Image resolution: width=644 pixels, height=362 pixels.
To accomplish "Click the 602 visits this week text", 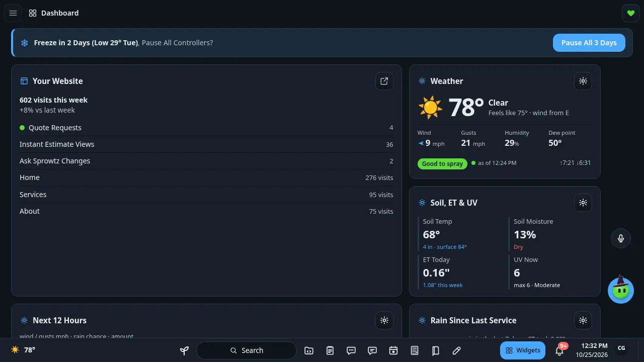I will tap(53, 100).
